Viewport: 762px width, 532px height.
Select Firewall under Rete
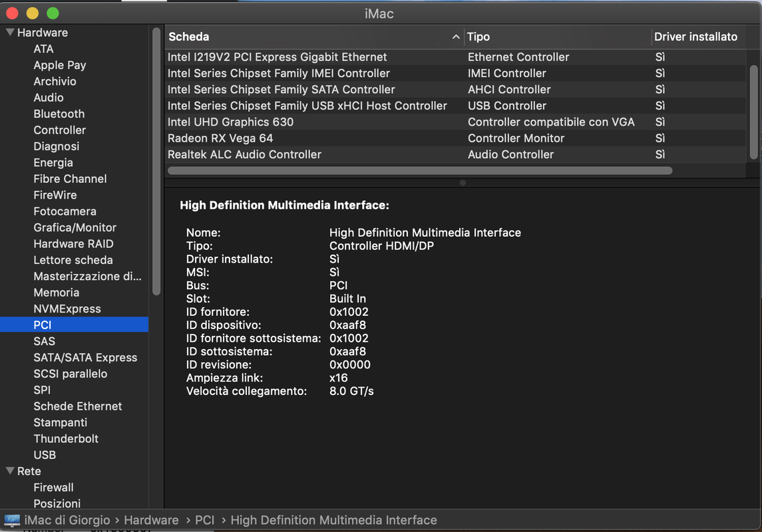pos(53,488)
